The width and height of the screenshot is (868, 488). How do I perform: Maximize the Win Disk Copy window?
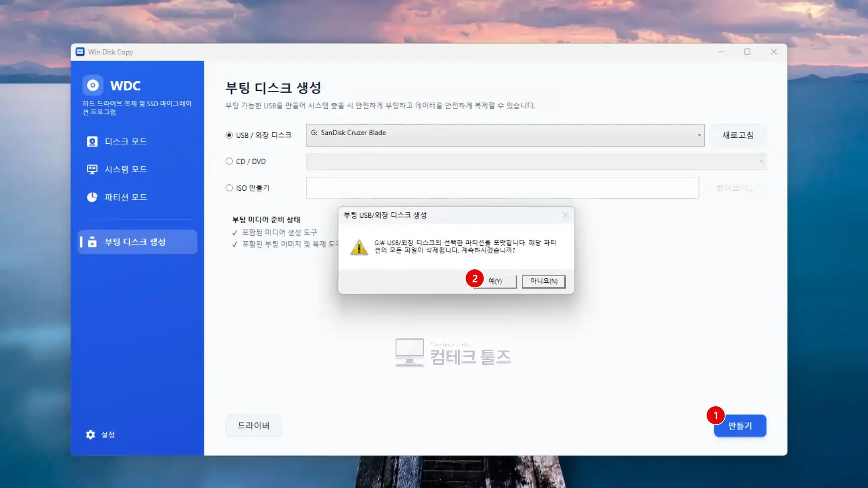[747, 52]
